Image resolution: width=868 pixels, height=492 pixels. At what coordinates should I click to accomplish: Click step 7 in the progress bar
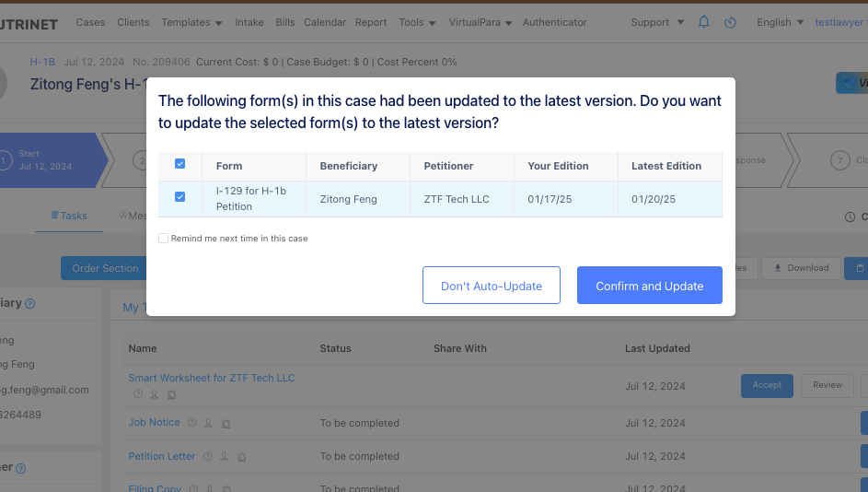point(839,160)
